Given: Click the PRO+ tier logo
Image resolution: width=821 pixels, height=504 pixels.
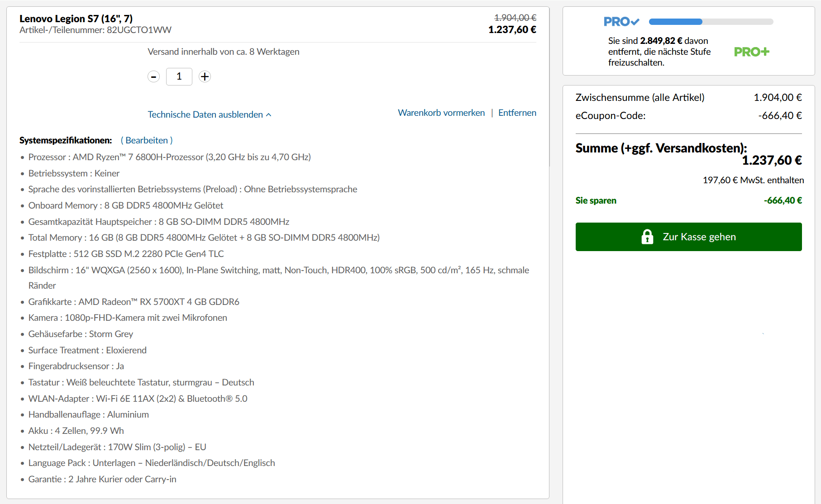Looking at the screenshot, I should click(x=752, y=52).
